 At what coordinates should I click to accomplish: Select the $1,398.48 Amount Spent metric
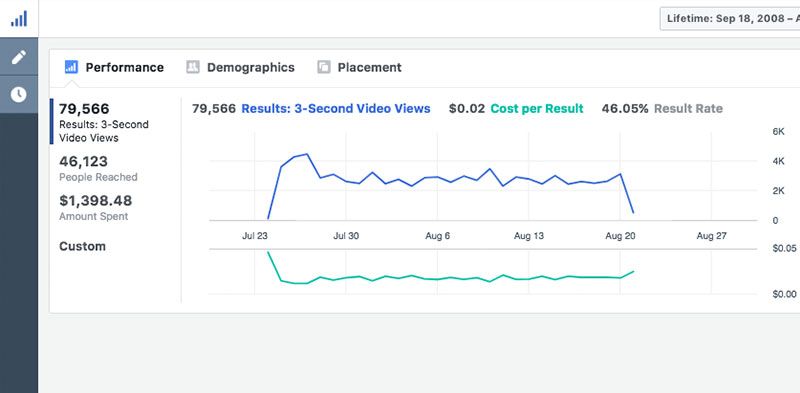(95, 207)
